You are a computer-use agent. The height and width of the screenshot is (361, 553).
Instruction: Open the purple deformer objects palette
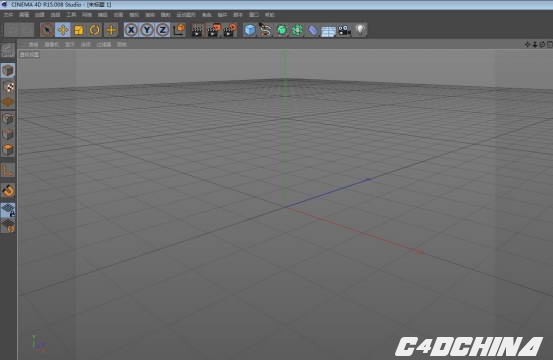coord(312,30)
